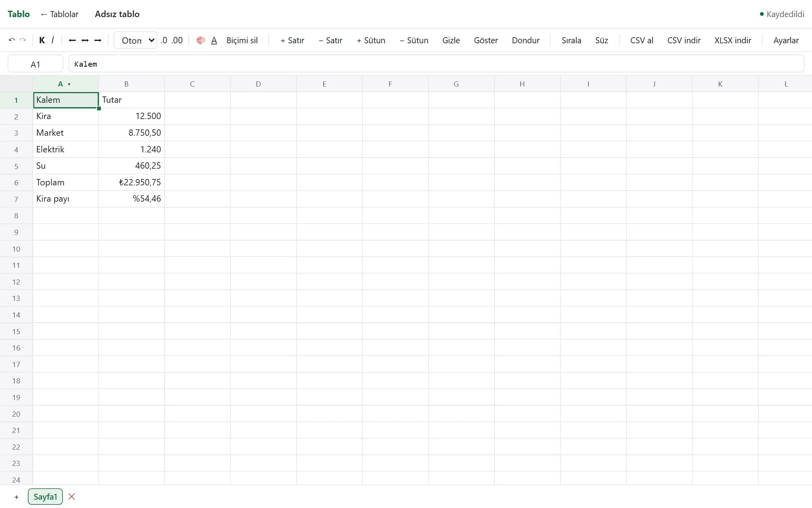The height and width of the screenshot is (508, 812).
Task: Align cell text left
Action: click(x=72, y=40)
